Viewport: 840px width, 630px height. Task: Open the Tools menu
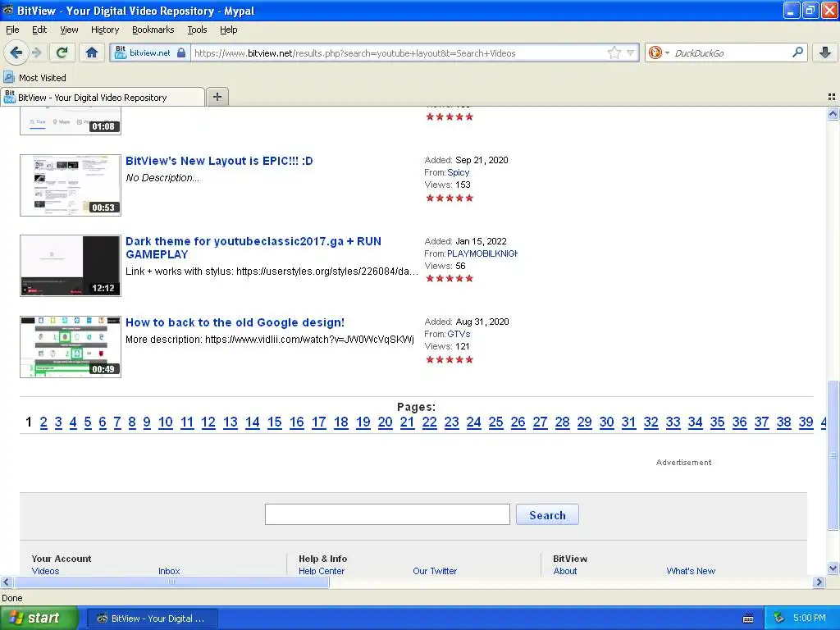click(x=197, y=30)
